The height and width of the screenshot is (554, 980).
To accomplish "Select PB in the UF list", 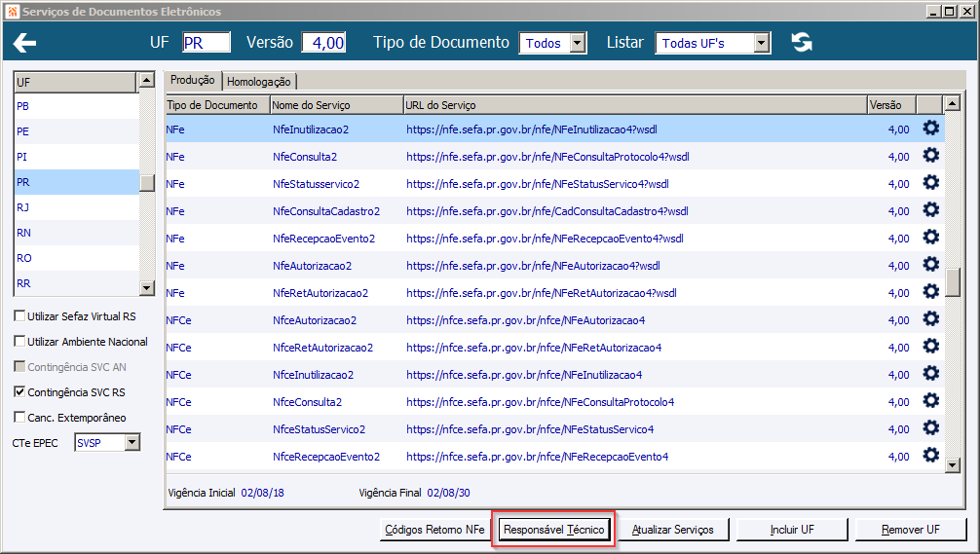I will [76, 106].
